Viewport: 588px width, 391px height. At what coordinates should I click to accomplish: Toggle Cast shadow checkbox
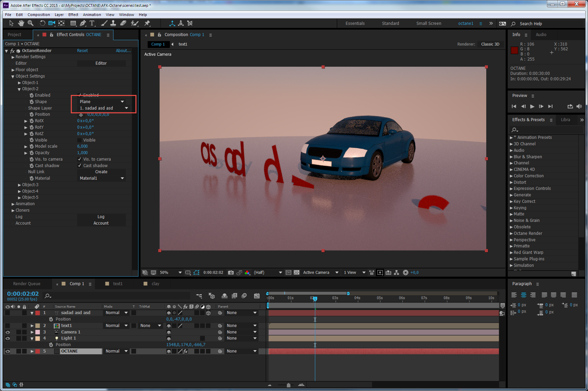[x=79, y=166]
